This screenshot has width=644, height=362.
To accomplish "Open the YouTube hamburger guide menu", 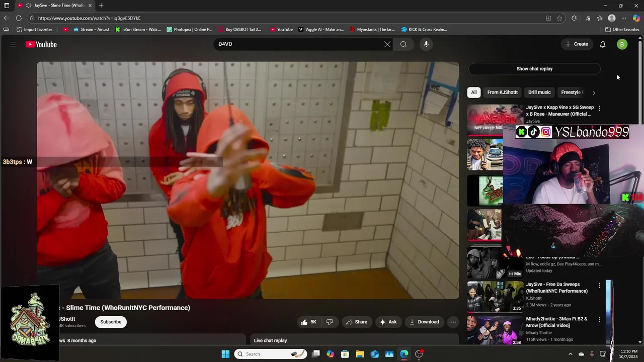I will (x=13, y=44).
